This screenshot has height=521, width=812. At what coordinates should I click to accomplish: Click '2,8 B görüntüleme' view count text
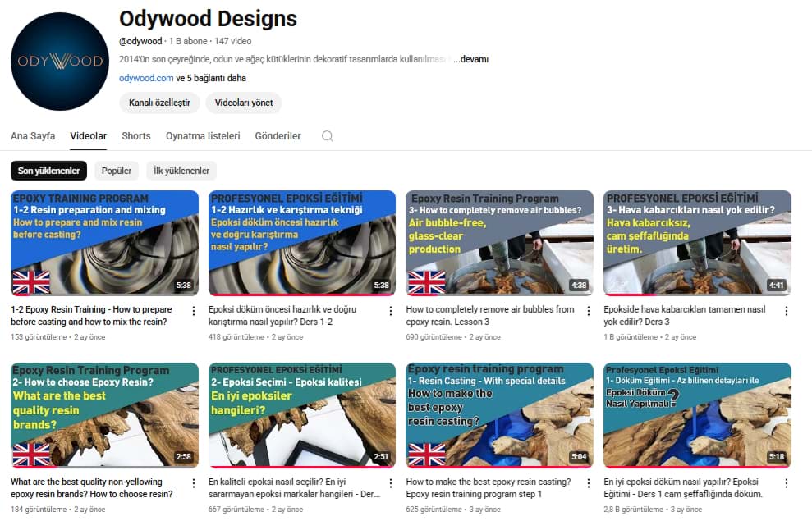pyautogui.click(x=633, y=509)
